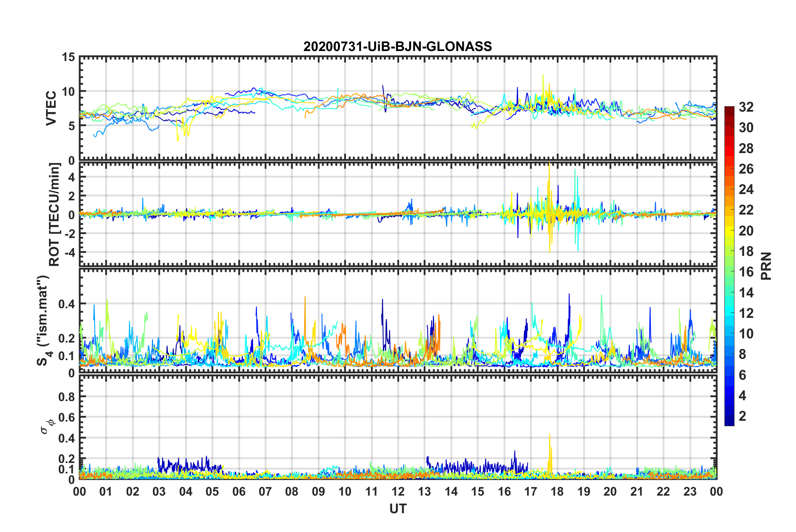Click x-axis hour label 17
The image size is (796, 532).
(531, 491)
